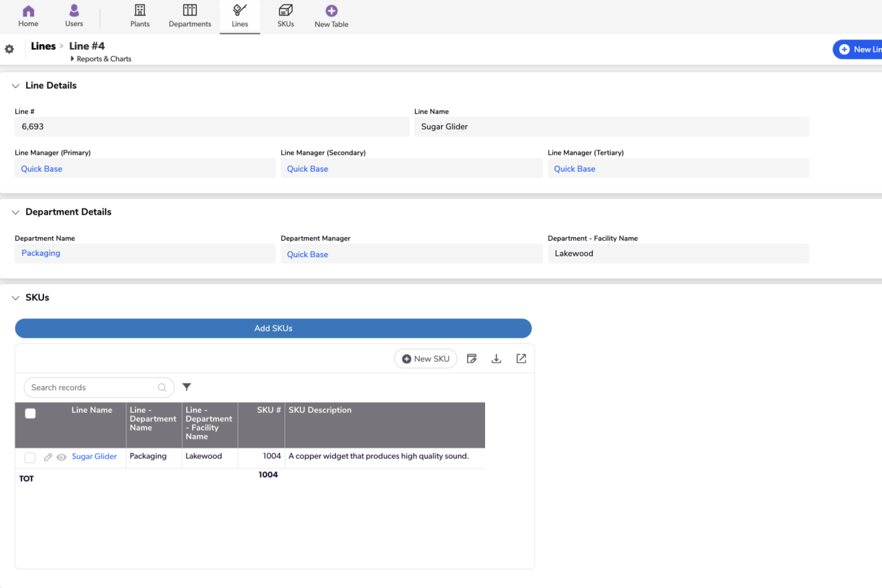Click the New SKU button

(x=426, y=359)
